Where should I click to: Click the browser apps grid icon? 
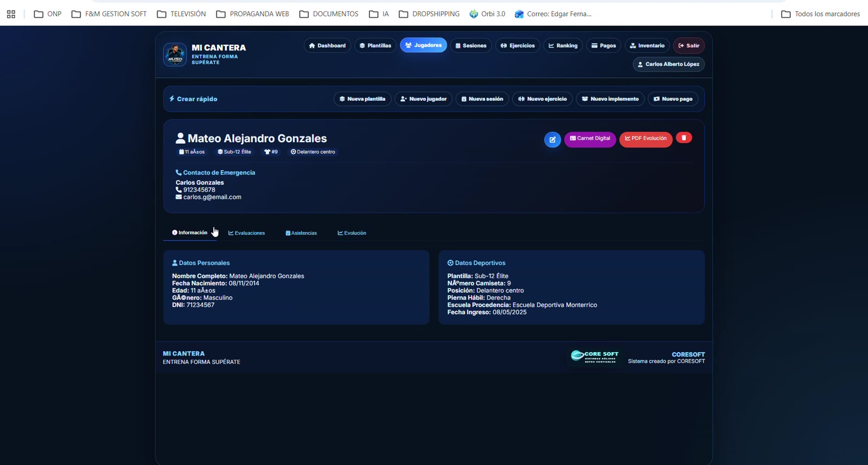(x=11, y=14)
